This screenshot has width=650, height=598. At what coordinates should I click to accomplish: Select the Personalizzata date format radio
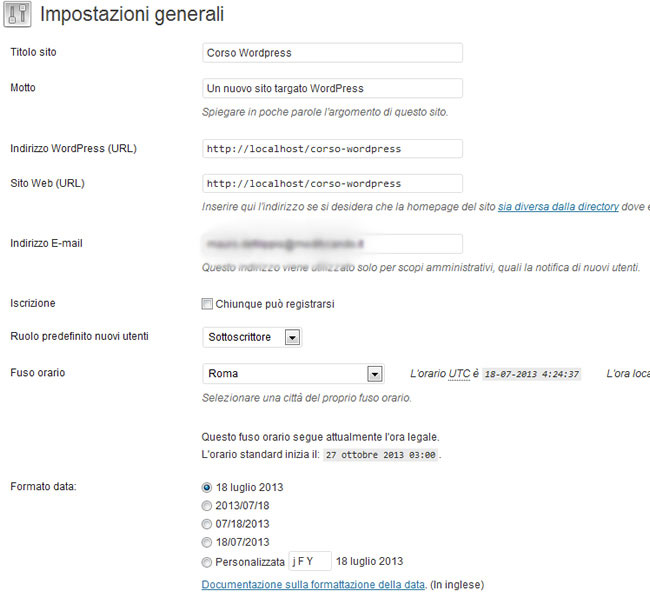[208, 561]
